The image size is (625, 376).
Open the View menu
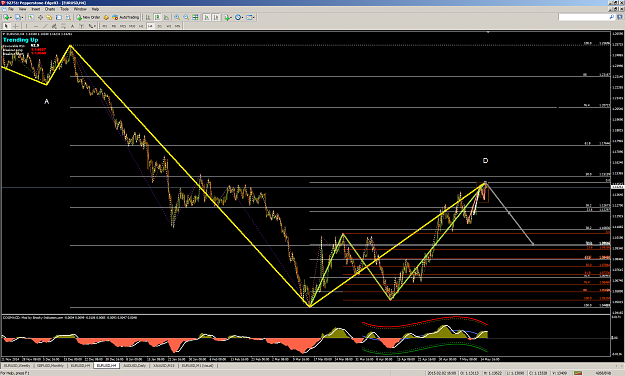coord(23,9)
